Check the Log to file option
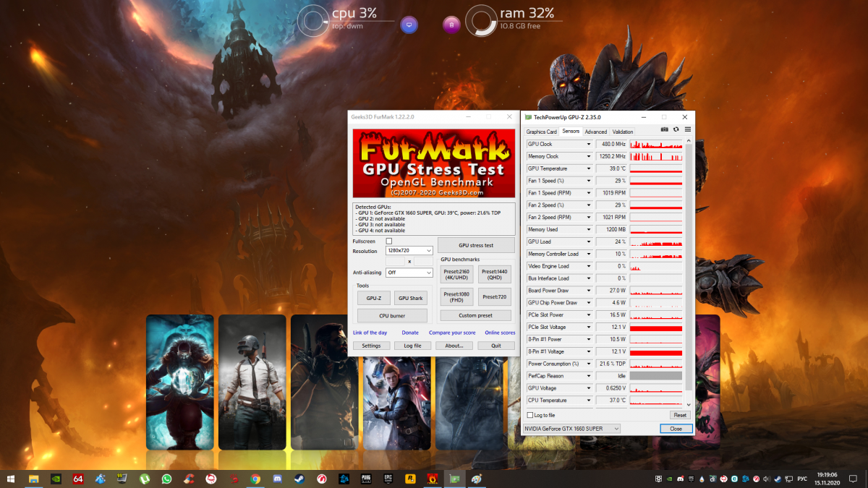 (x=530, y=415)
